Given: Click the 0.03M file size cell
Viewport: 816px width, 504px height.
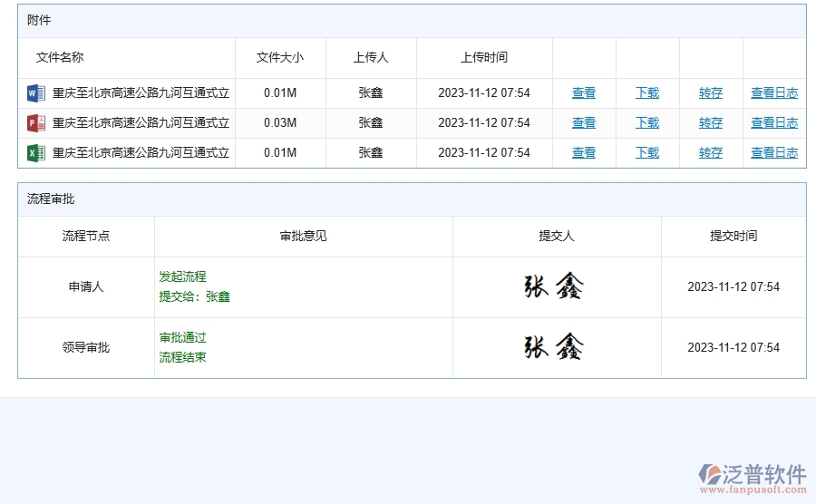Looking at the screenshot, I should (280, 122).
